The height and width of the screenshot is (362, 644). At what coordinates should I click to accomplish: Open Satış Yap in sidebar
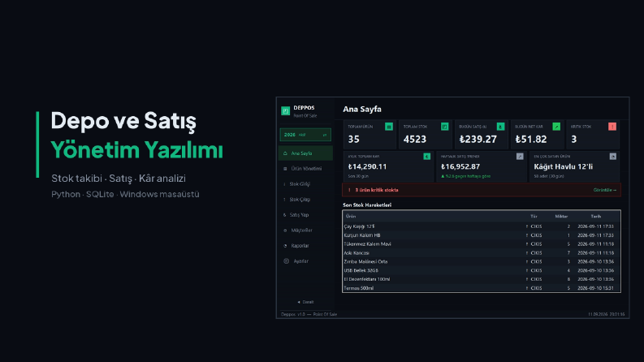(x=305, y=215)
